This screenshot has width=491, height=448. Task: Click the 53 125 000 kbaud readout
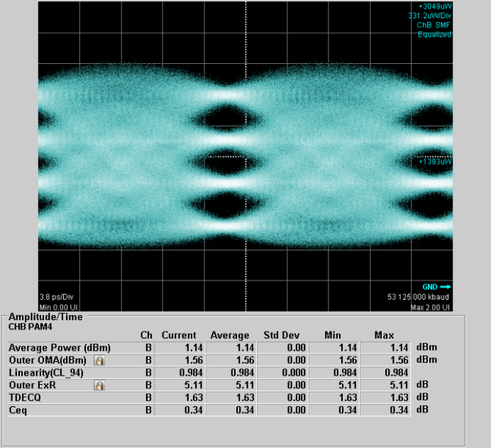pyautogui.click(x=421, y=297)
